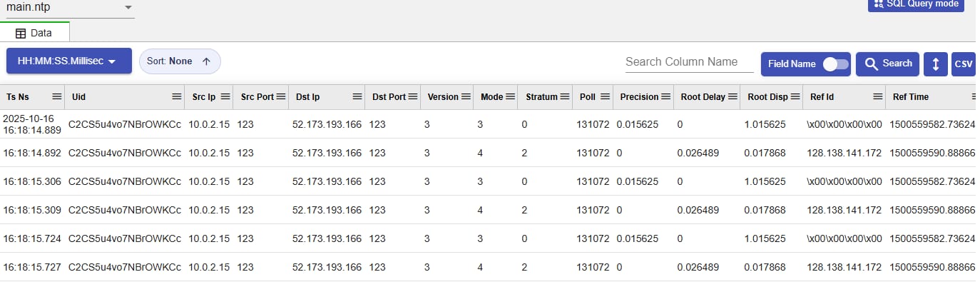Open the Version column menu icon
This screenshot has width=980, height=282.
(466, 96)
